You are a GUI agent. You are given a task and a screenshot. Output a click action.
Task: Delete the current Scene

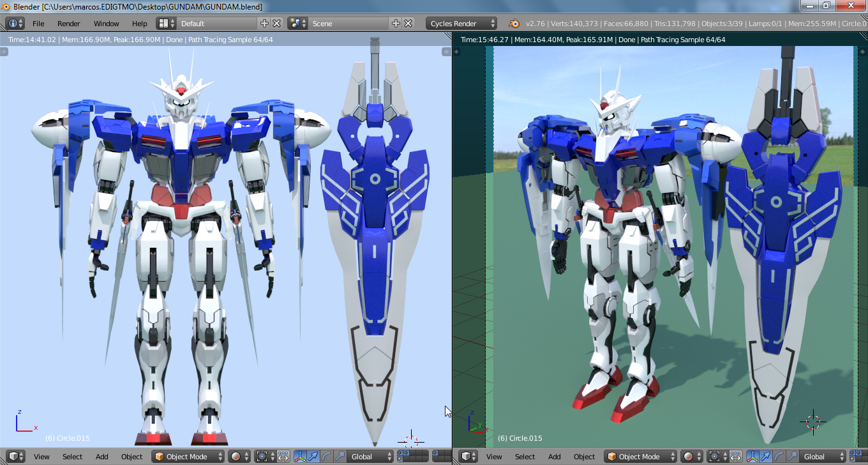click(x=408, y=24)
